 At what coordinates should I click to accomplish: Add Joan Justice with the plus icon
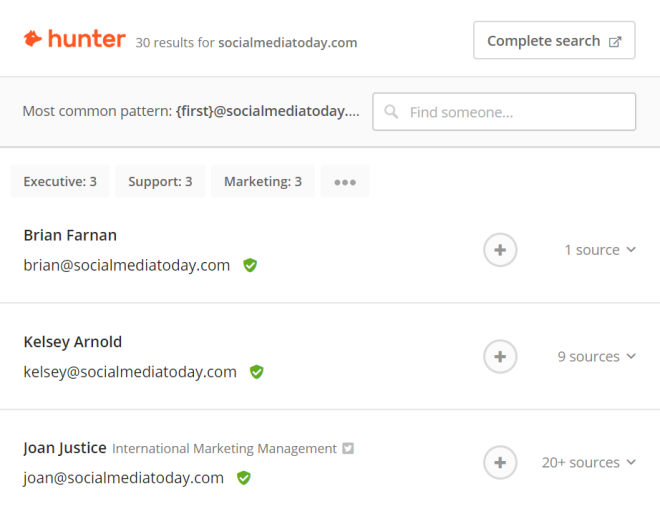500,463
